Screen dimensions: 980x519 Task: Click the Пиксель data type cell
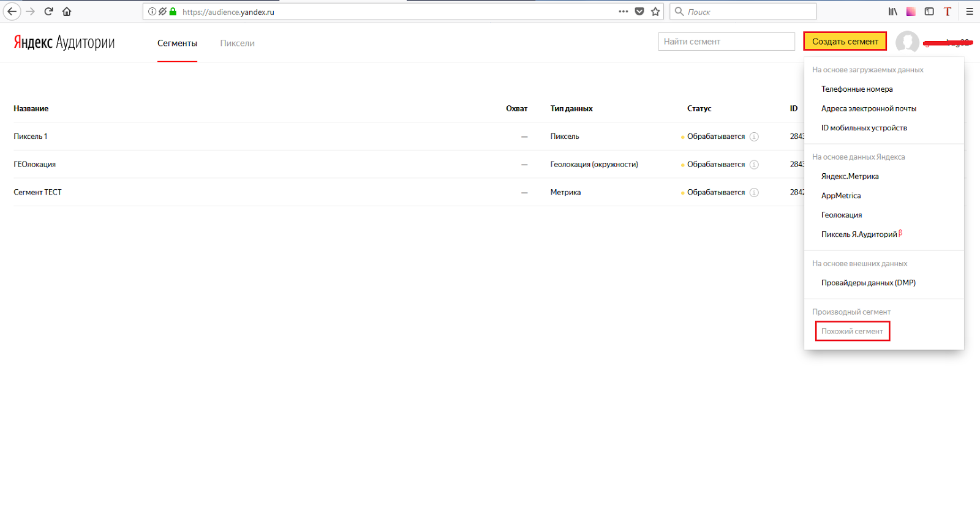pyautogui.click(x=565, y=136)
